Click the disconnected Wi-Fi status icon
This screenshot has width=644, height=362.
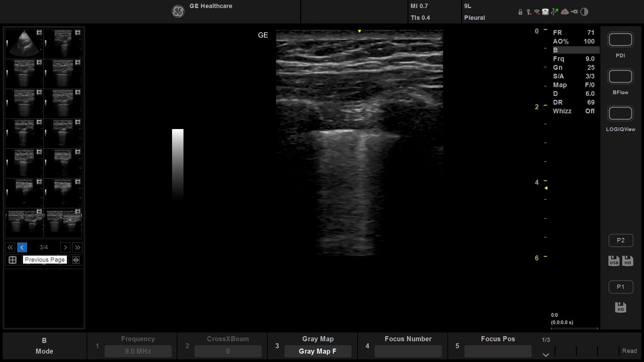click(537, 12)
